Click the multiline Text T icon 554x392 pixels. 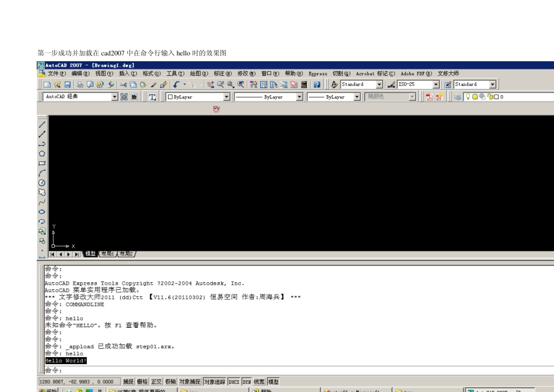(152, 97)
